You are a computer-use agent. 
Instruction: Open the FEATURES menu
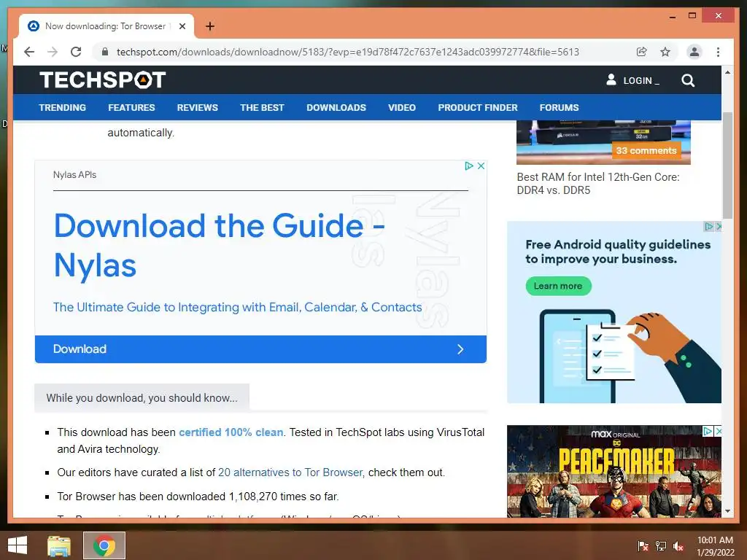131,108
